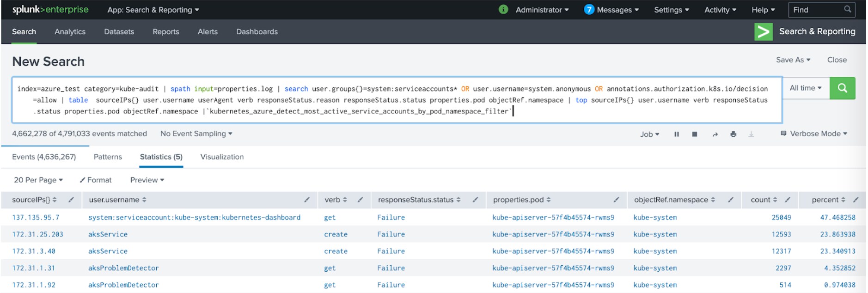Image resolution: width=868 pixels, height=293 pixels.
Task: Go to the Datasets nav tab
Action: [x=119, y=31]
